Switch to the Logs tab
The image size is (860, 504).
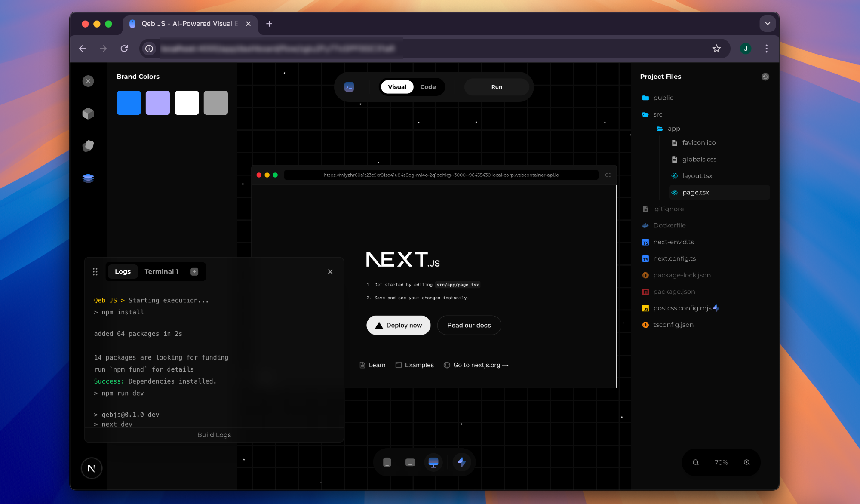(x=123, y=272)
